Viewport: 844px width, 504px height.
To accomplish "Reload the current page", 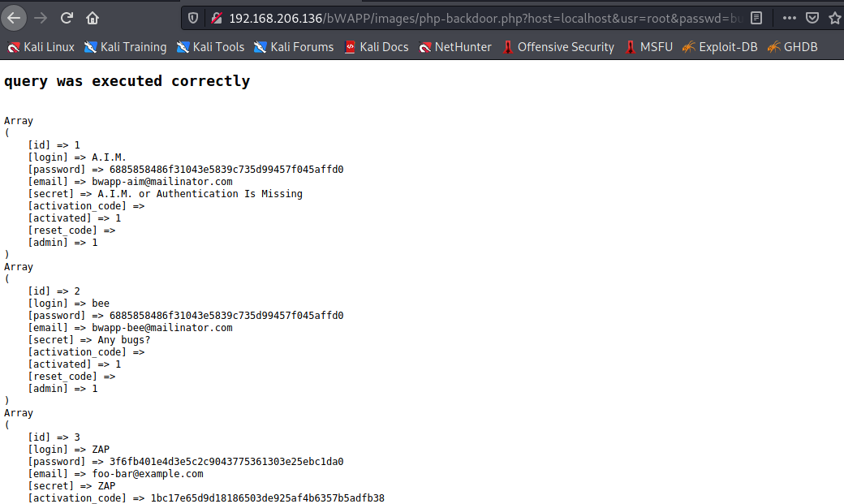I will [67, 19].
